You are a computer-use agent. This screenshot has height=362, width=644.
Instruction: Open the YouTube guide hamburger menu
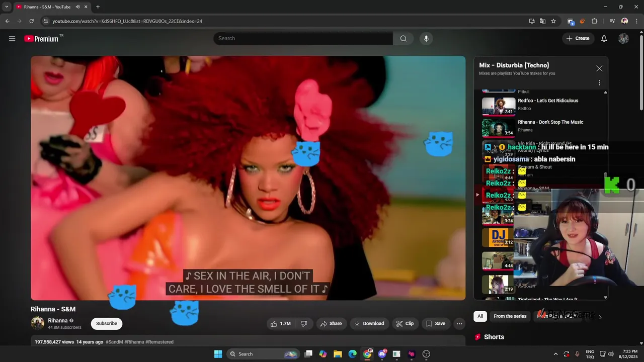coord(12,38)
